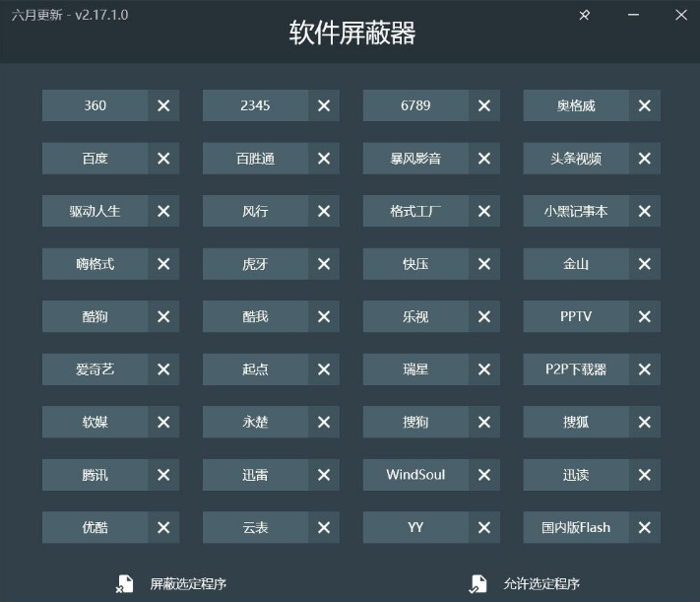Toggle the X mark beside 云表
Viewport: 700px width, 602px height.
(324, 527)
